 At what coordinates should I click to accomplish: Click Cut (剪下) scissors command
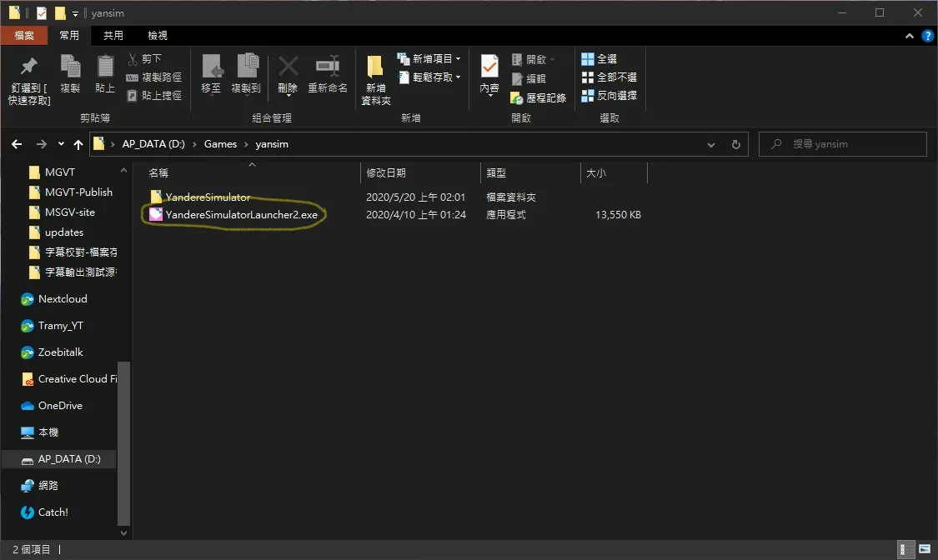[x=144, y=58]
